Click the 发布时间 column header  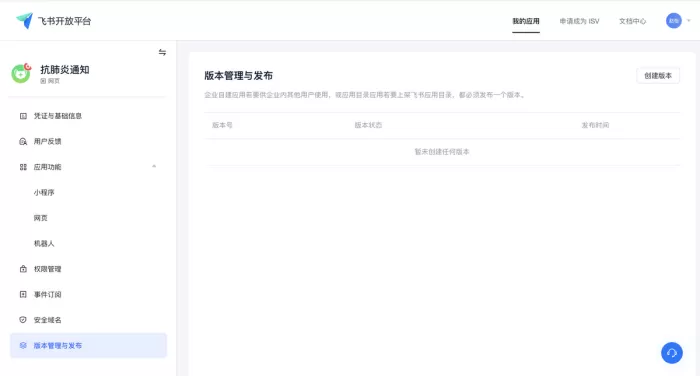(595, 125)
